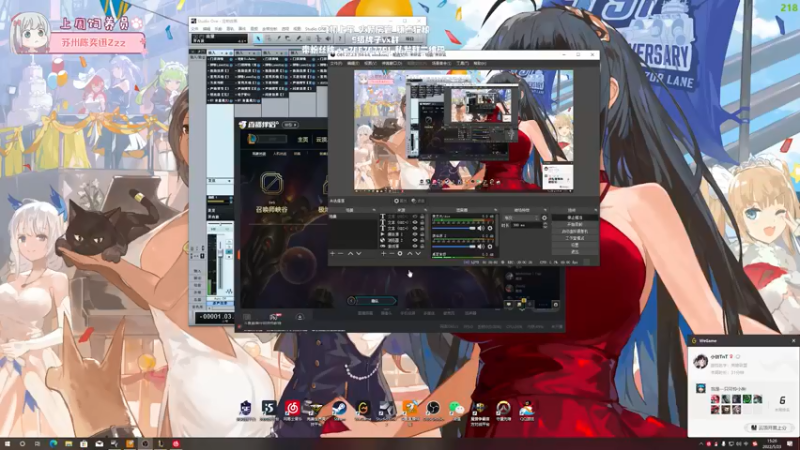Toggle visibility of browser source in OBS
The width and height of the screenshot is (800, 450).
(415, 240)
